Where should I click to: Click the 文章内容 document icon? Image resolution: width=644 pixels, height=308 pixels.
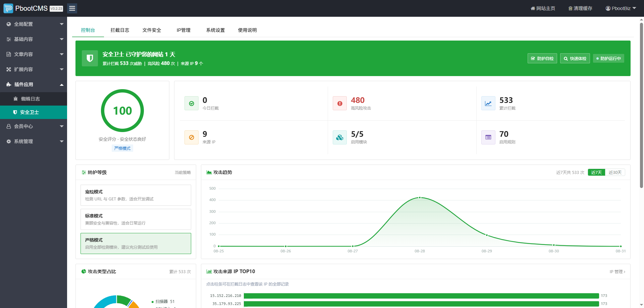pyautogui.click(x=9, y=54)
